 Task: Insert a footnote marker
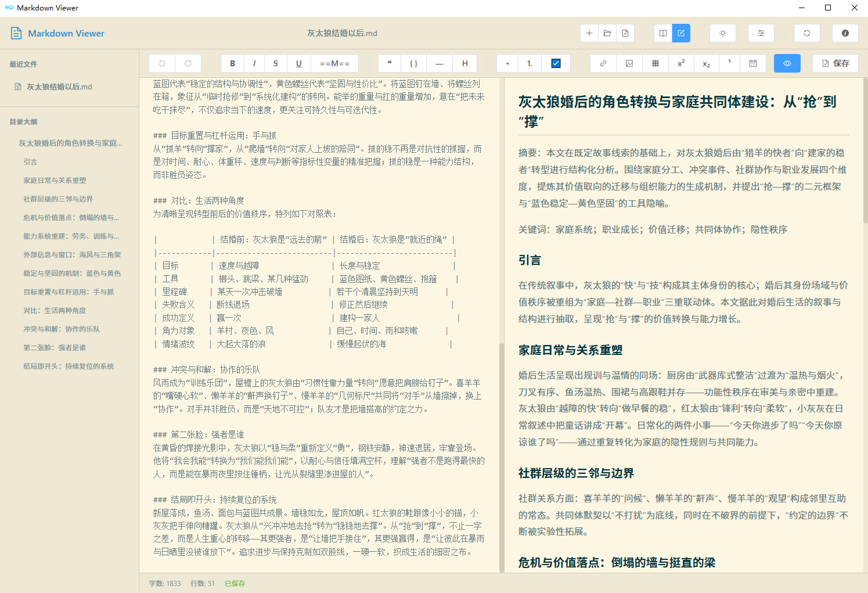(x=729, y=63)
